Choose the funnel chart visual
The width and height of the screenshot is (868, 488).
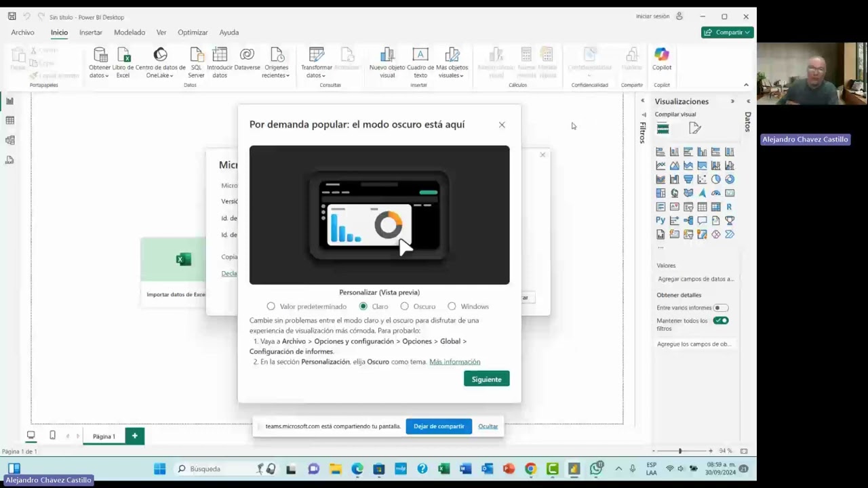pos(688,180)
